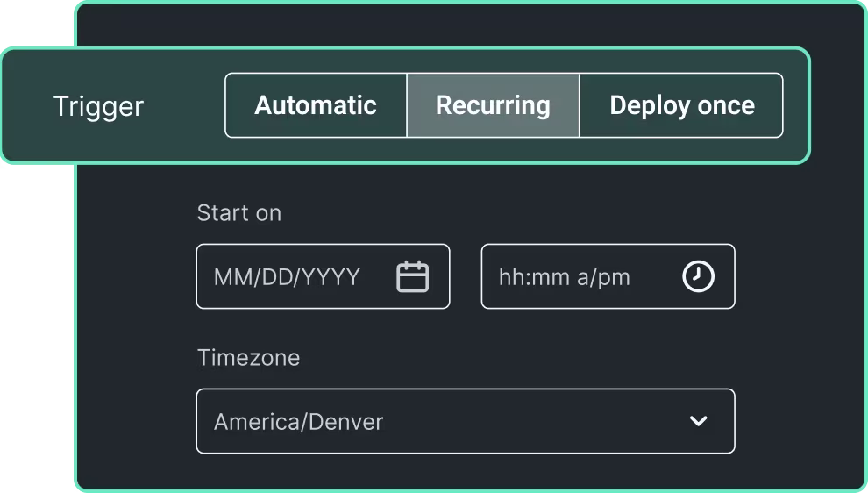Click empty space in Timezone box before chevron
868x493 pixels.
coord(544,421)
